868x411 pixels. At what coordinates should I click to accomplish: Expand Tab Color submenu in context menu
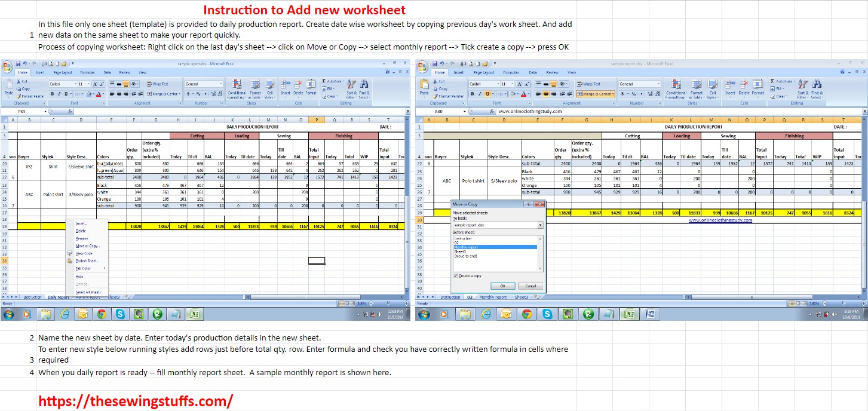pyautogui.click(x=87, y=268)
